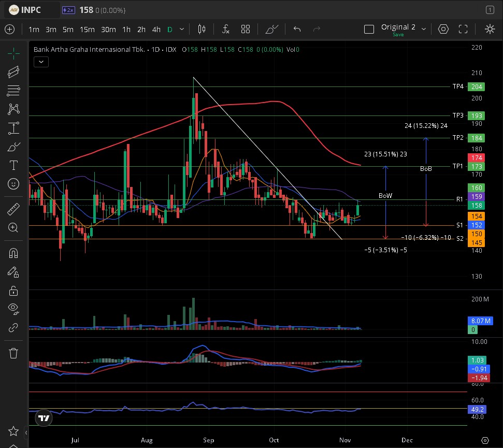Collapse the indicator legend chevron
The width and height of the screenshot is (503, 448).
pos(41,62)
